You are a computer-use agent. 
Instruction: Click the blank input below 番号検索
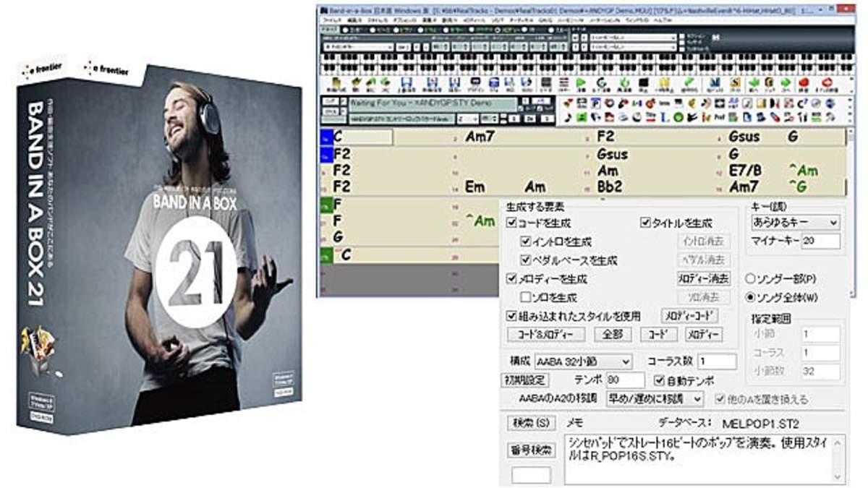coord(532,474)
